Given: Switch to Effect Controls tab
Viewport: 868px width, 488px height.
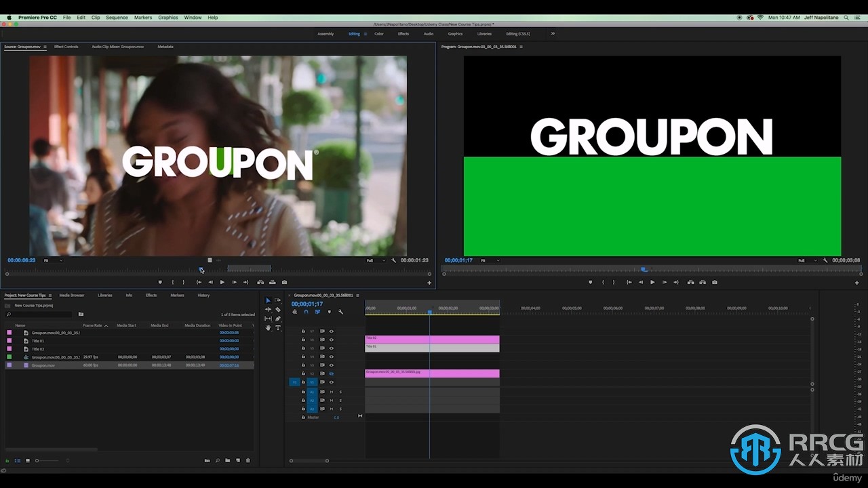Looking at the screenshot, I should click(x=66, y=47).
